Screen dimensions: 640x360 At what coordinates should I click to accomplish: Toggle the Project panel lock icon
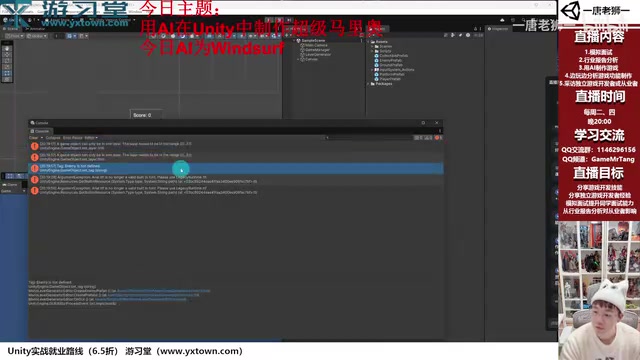pyautogui.click(x=475, y=29)
